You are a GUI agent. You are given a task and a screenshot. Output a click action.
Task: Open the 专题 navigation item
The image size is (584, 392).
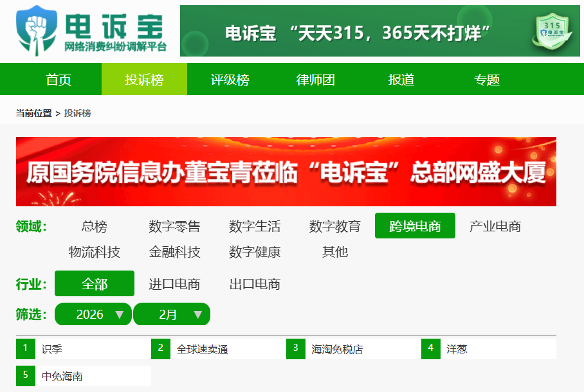(487, 80)
